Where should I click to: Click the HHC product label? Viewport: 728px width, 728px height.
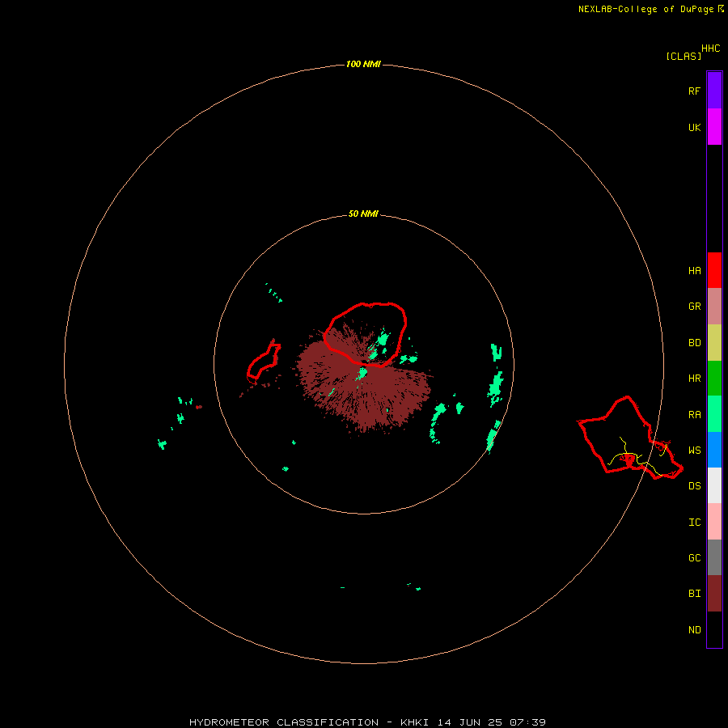tap(711, 49)
